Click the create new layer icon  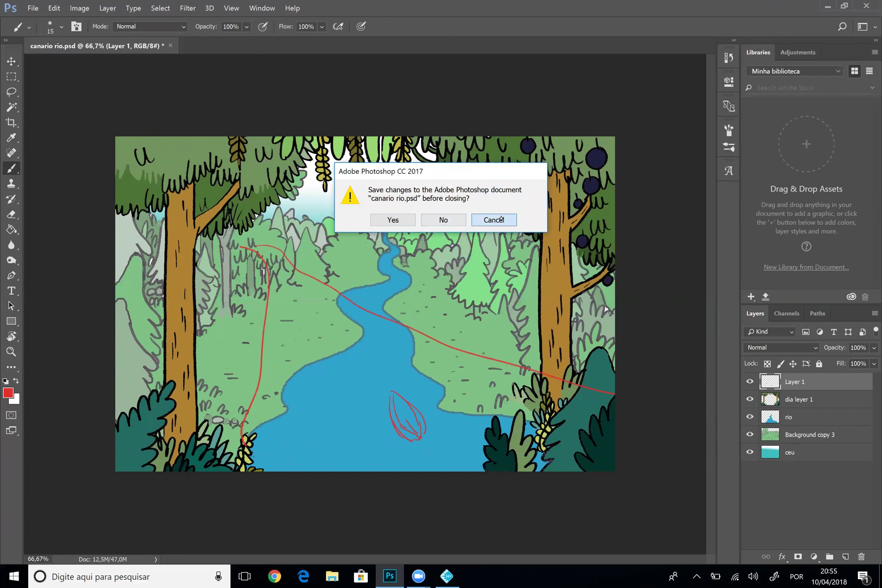tap(845, 556)
